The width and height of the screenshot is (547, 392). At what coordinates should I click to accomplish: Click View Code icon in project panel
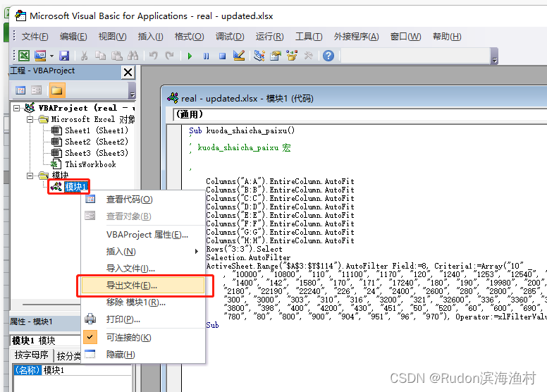coord(20,90)
